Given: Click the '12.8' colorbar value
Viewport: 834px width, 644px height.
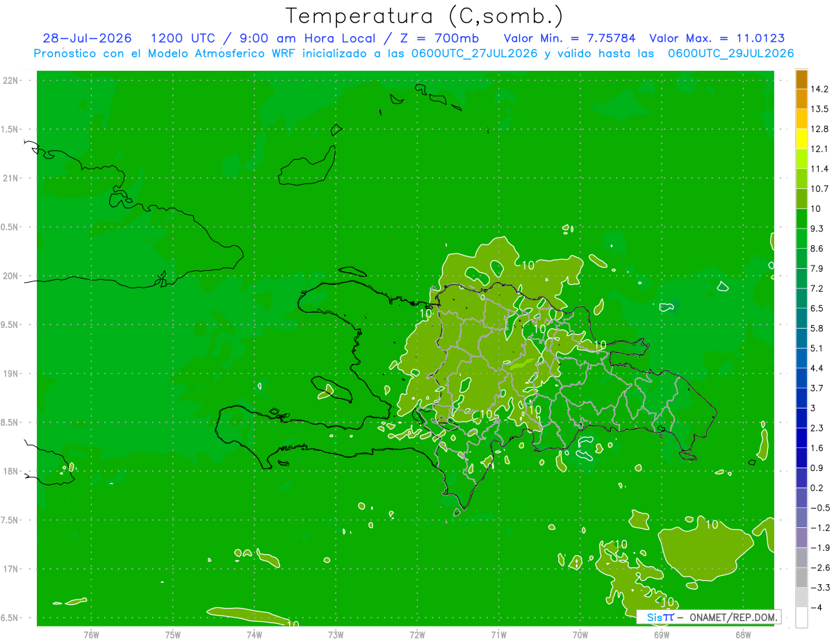Looking at the screenshot, I should [820, 129].
